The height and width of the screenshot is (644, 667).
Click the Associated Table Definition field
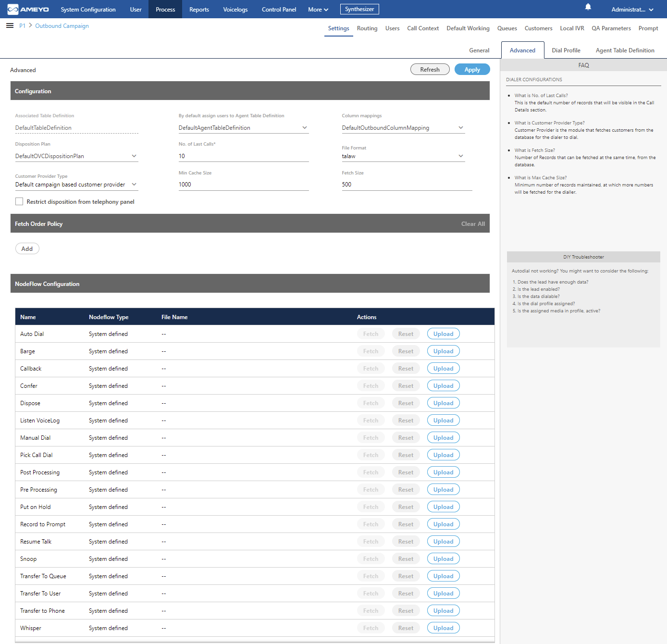point(76,128)
